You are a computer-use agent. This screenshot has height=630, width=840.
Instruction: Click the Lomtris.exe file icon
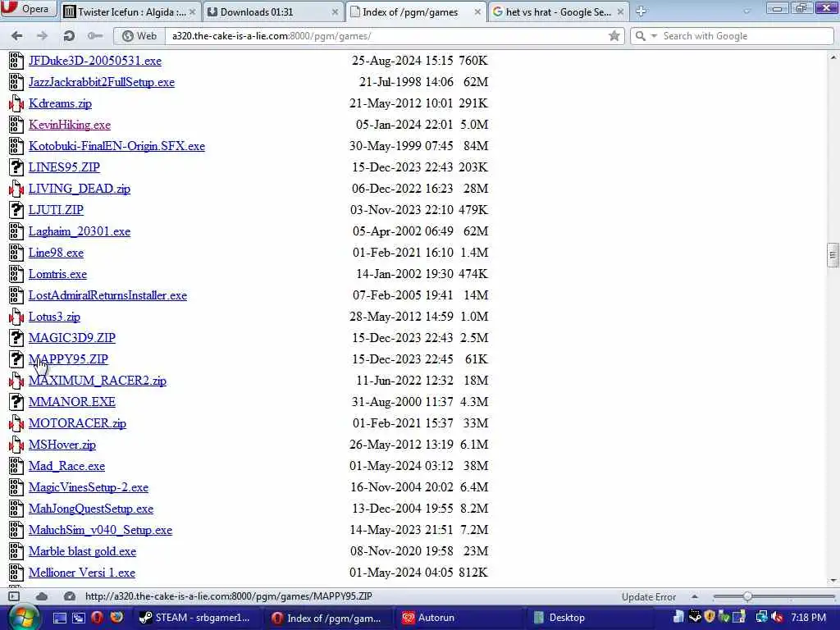coord(16,274)
